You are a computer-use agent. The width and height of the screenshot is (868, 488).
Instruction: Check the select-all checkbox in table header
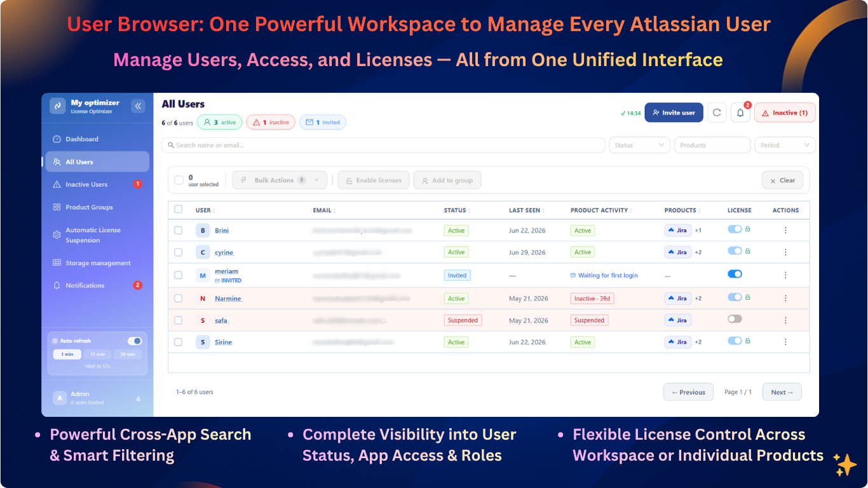pos(179,209)
